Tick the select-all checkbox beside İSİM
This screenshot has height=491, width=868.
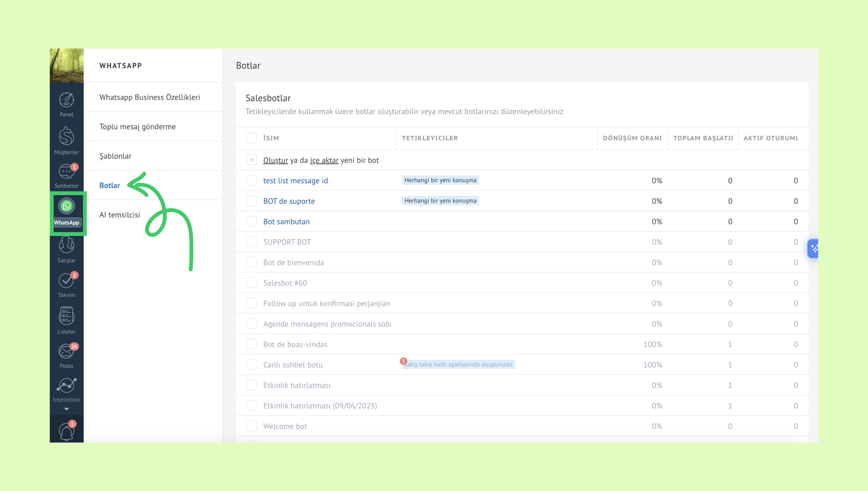coord(251,138)
